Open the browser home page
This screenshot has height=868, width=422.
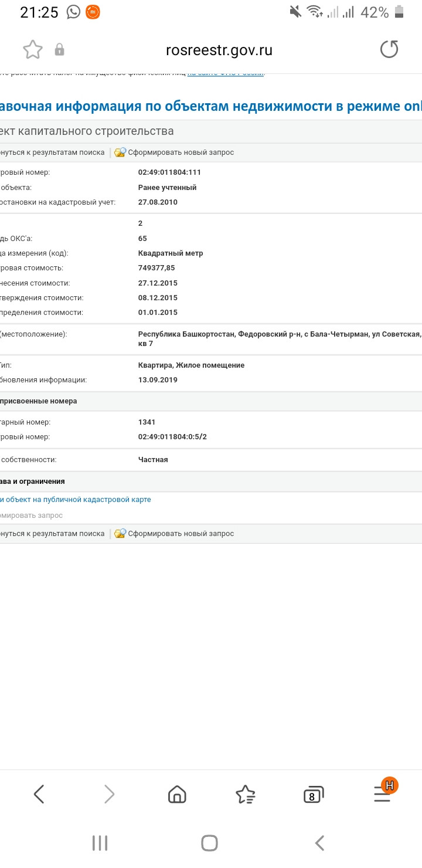tap(177, 795)
